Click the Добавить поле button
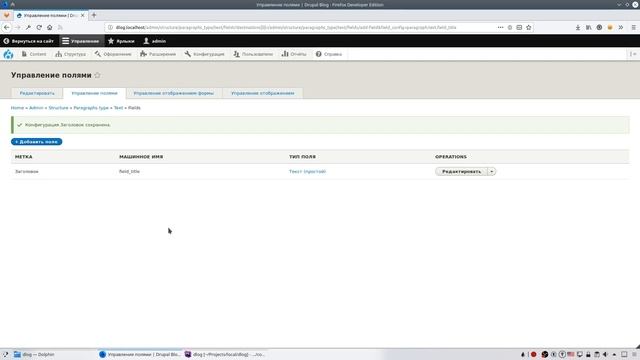Image resolution: width=640 pixels, height=360 pixels. 37,142
